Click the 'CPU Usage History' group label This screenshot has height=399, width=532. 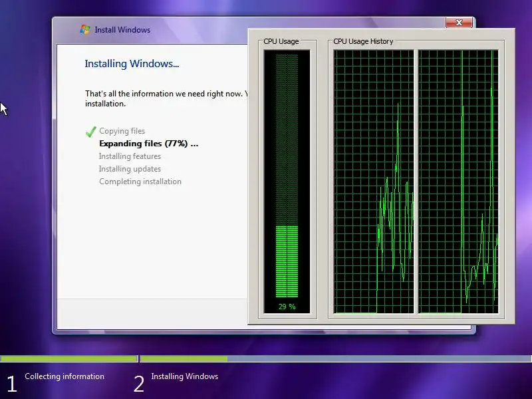[x=363, y=41]
